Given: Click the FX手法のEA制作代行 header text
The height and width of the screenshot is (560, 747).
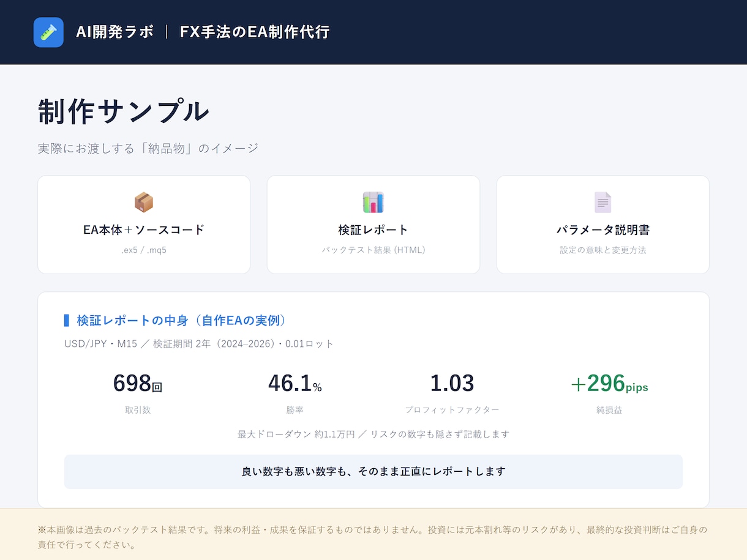Looking at the screenshot, I should [x=255, y=32].
